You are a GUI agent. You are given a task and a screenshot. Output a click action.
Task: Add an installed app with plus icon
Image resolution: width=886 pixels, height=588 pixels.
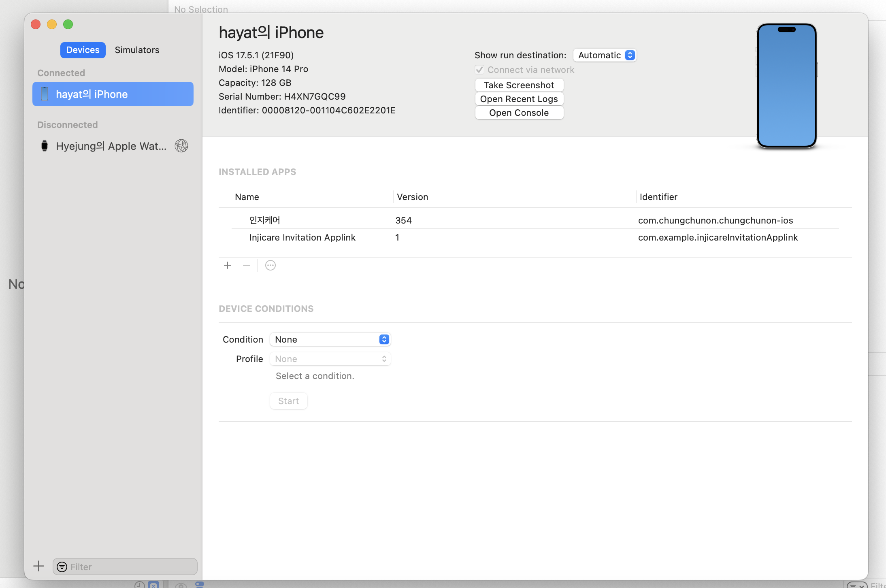tap(228, 265)
